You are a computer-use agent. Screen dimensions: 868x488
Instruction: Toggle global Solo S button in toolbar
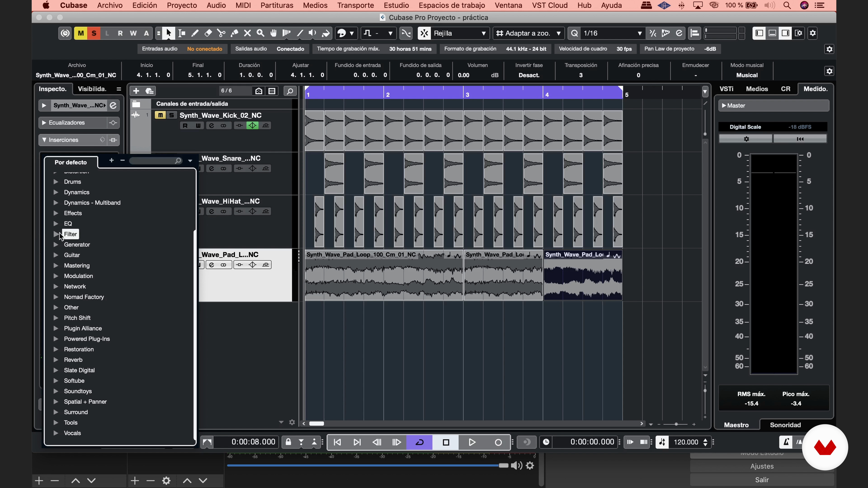pyautogui.click(x=94, y=33)
